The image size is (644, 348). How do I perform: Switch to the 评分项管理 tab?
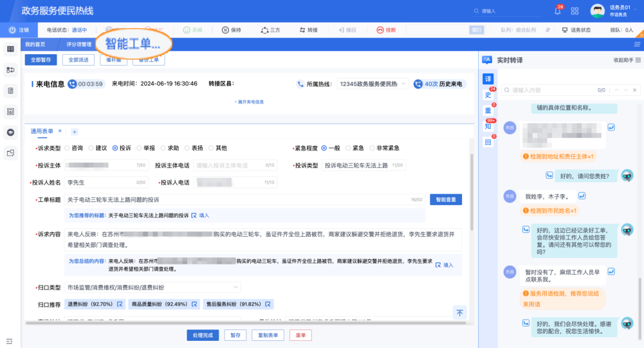(x=79, y=45)
